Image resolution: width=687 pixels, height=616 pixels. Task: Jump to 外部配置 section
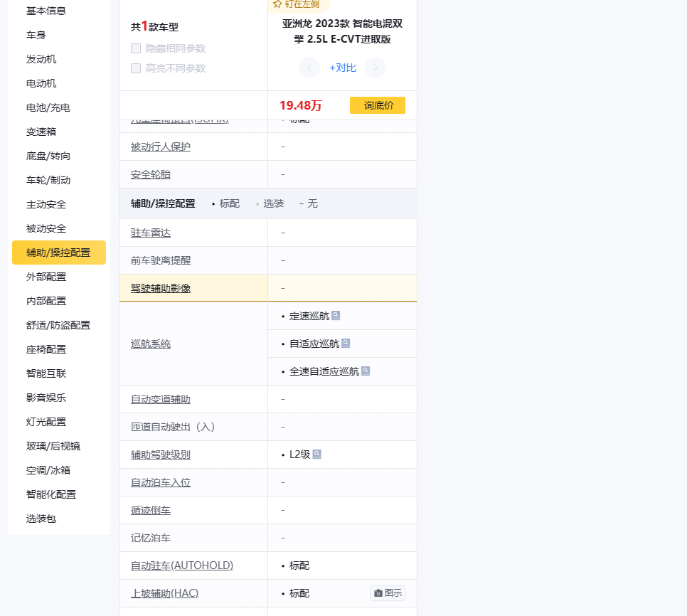pyautogui.click(x=46, y=277)
